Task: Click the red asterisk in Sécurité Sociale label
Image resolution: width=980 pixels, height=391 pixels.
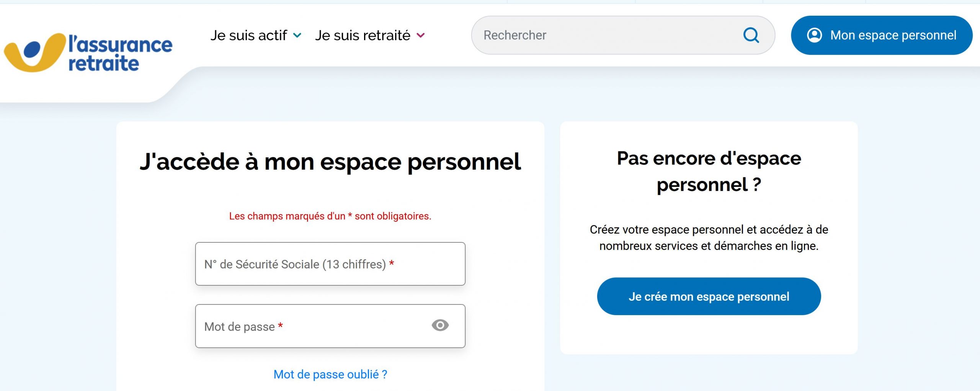Action: point(392,263)
